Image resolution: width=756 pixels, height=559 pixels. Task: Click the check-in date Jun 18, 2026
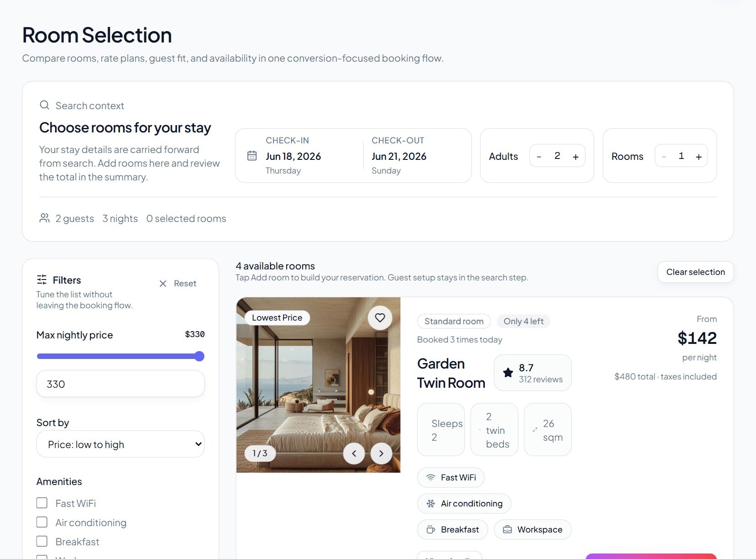(x=293, y=156)
